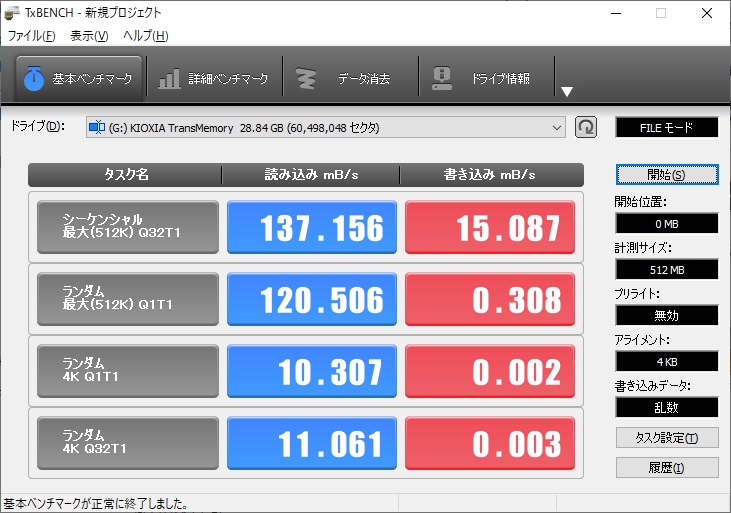This screenshot has width=731, height=513.
Task: Click the 書き込み mB/s column header
Action: coord(491,175)
